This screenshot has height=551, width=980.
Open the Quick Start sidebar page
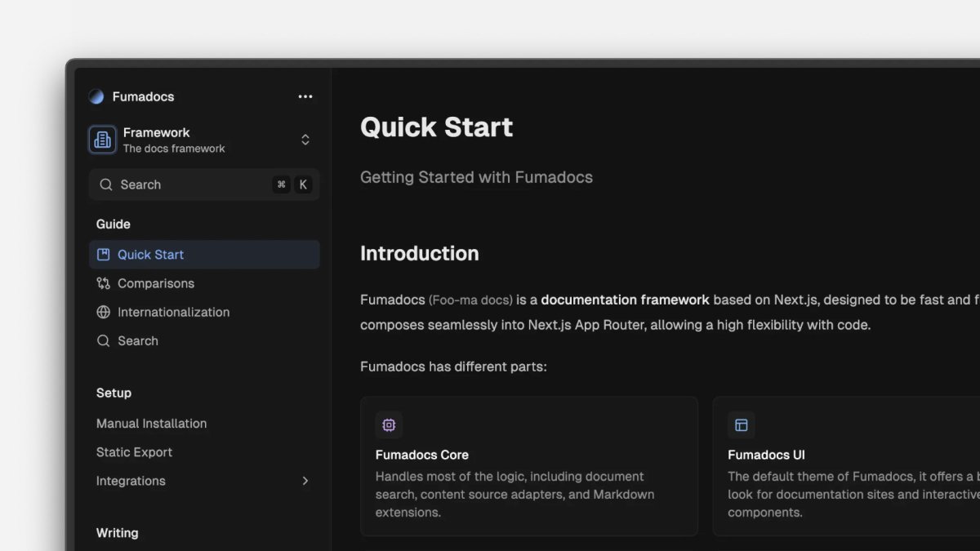pos(204,255)
